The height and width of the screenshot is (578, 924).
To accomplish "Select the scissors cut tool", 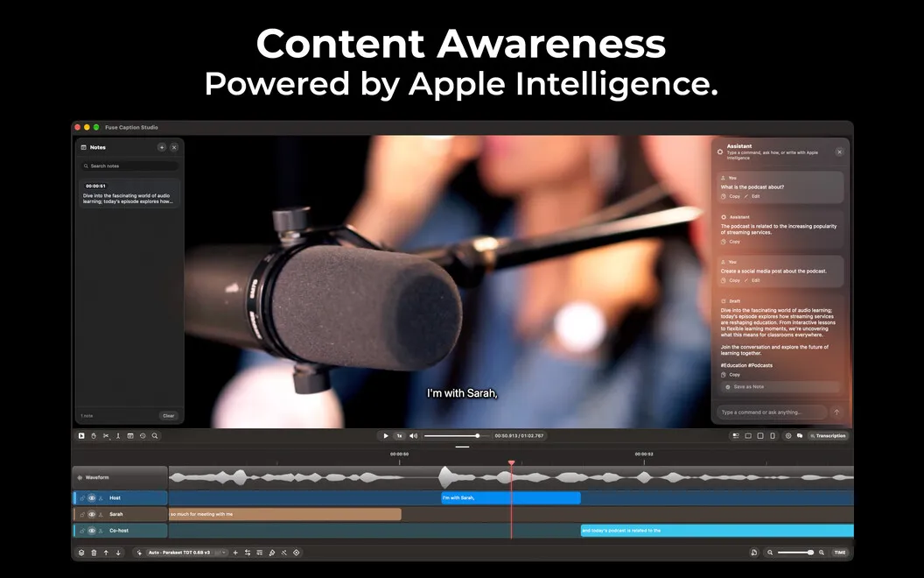I will (x=106, y=436).
